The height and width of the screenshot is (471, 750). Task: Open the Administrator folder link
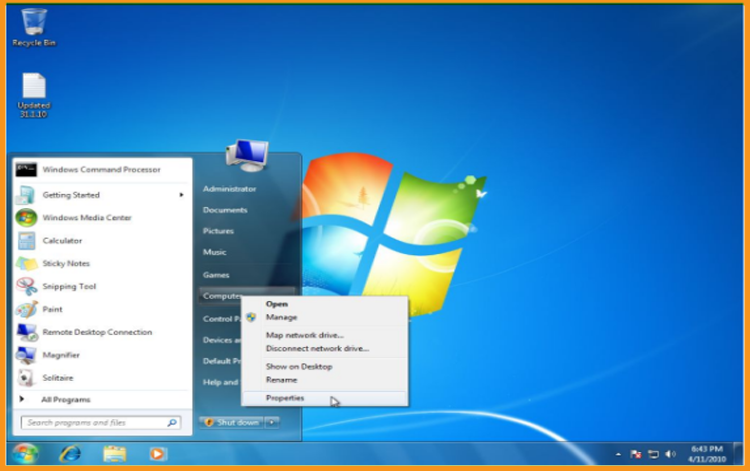click(229, 189)
